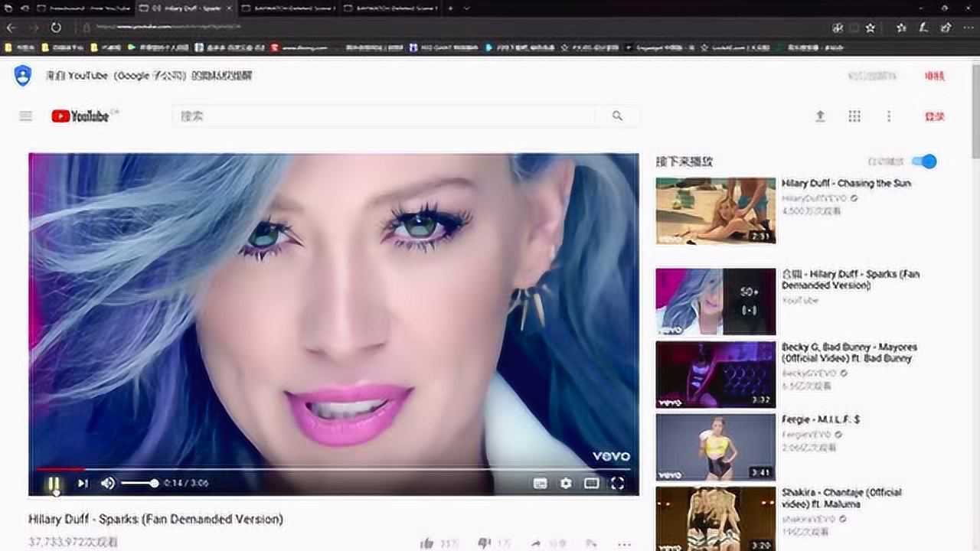Toggle subtitles in the video player
The image size is (980, 551).
pyautogui.click(x=541, y=483)
